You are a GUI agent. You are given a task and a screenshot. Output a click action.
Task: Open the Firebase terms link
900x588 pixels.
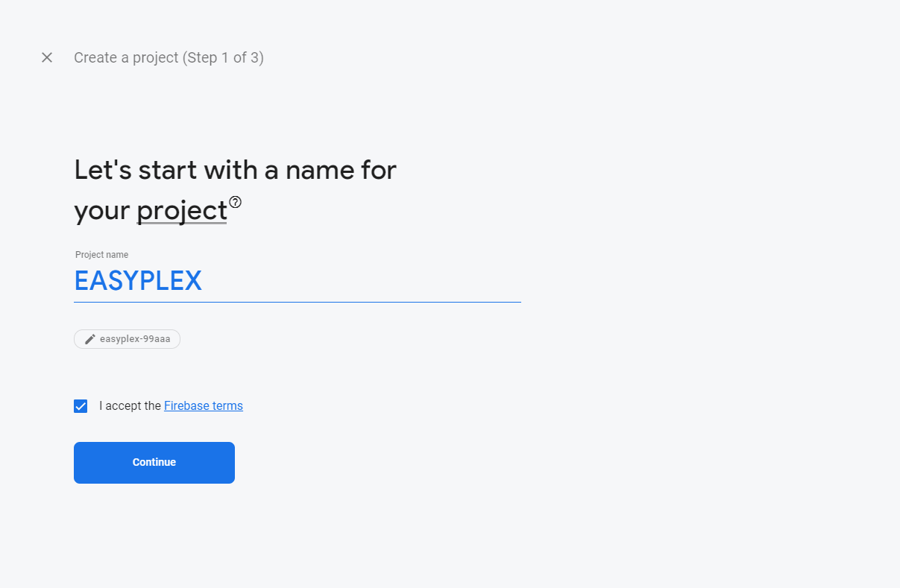point(203,405)
